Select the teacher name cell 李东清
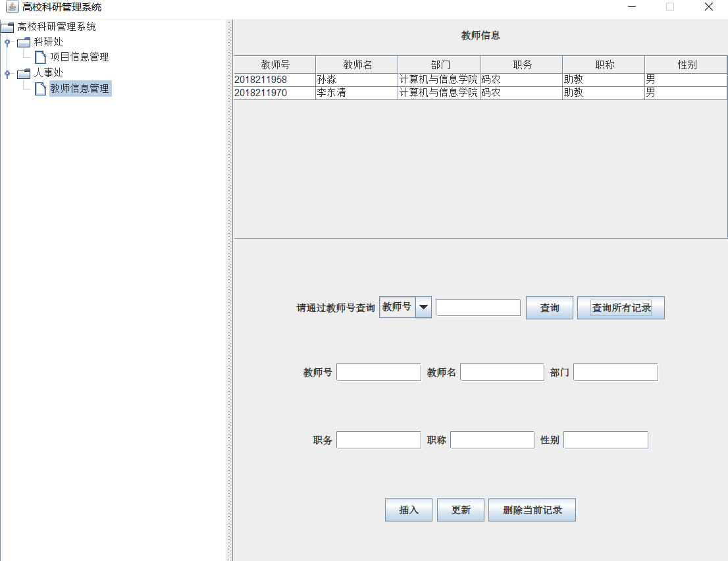Viewport: 728px width, 561px height. tap(357, 93)
